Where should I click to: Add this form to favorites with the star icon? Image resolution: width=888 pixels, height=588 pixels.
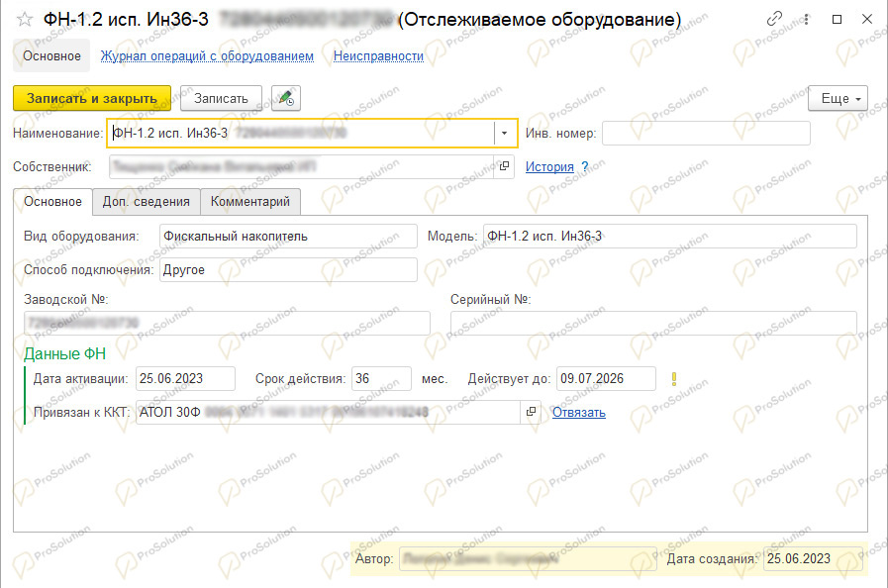25,20
